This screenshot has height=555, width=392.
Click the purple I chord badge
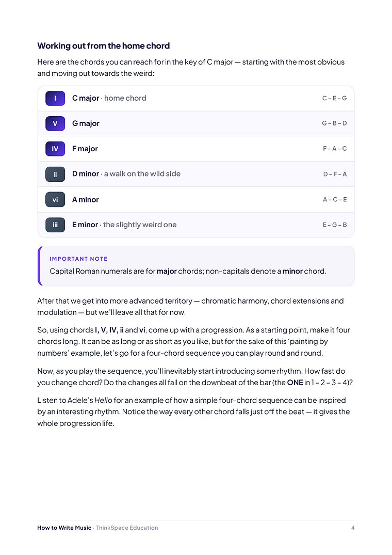[x=55, y=98]
